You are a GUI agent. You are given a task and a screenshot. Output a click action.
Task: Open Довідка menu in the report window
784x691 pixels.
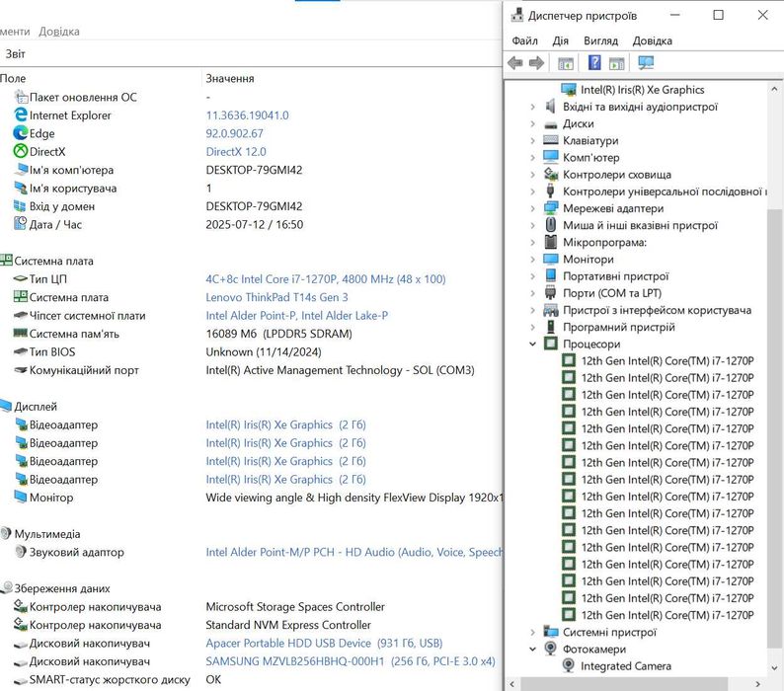coord(59,31)
